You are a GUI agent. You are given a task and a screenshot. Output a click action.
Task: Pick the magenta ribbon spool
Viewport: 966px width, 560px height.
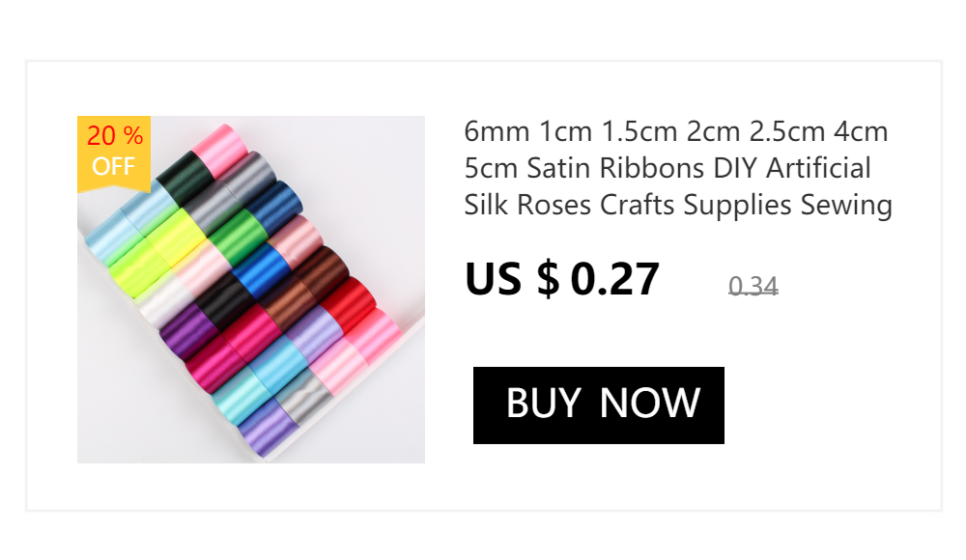(252, 333)
